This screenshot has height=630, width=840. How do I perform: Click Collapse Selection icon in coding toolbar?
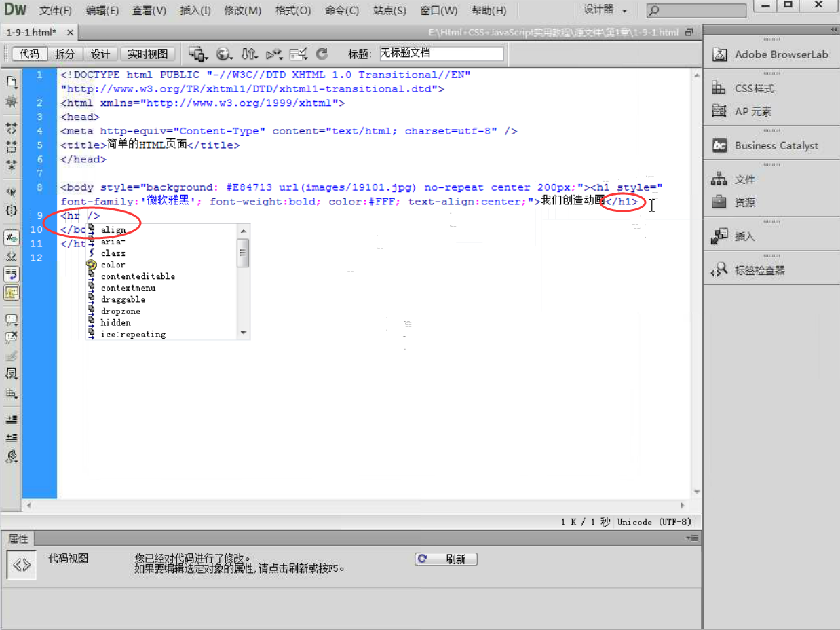pyautogui.click(x=12, y=146)
